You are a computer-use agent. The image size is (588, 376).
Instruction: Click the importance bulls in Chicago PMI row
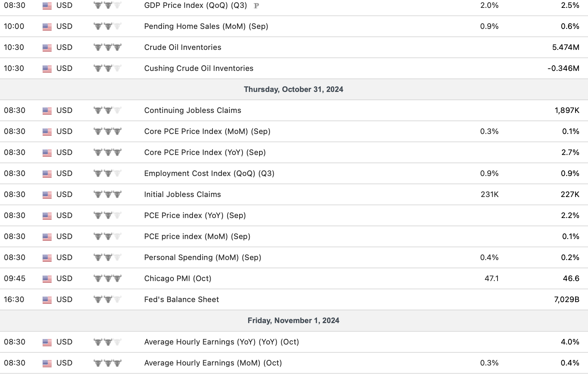[107, 279]
